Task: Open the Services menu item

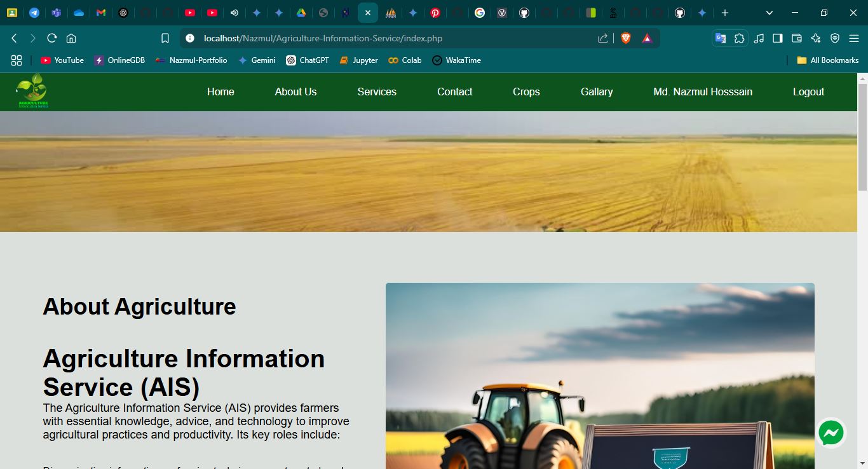Action: (x=377, y=92)
